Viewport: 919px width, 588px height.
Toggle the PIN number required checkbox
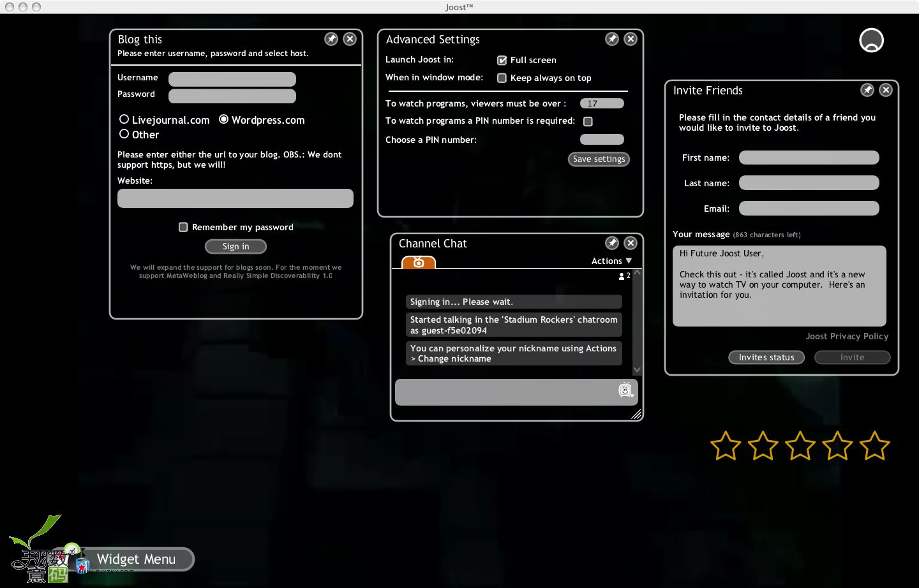(588, 121)
